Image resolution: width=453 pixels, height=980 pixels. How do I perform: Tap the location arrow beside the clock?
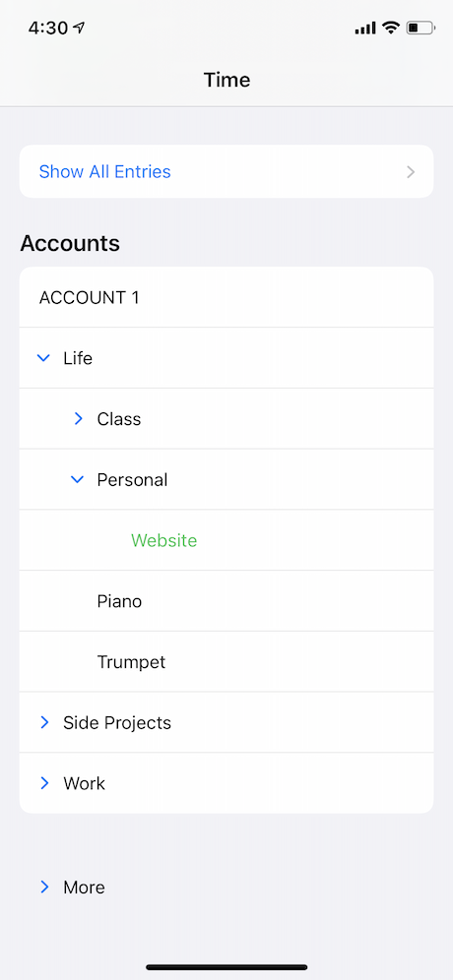point(78,28)
